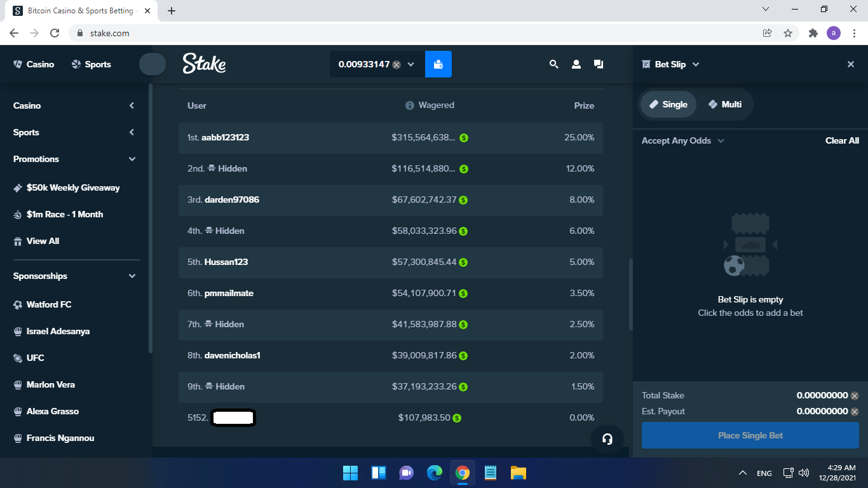Launch Microsoft Edge from the taskbar

point(435,473)
